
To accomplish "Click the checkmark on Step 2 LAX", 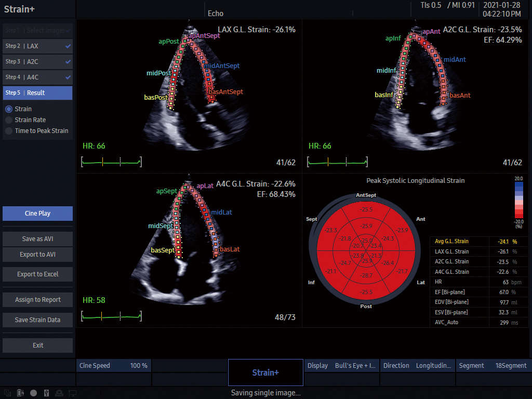I will click(x=68, y=46).
